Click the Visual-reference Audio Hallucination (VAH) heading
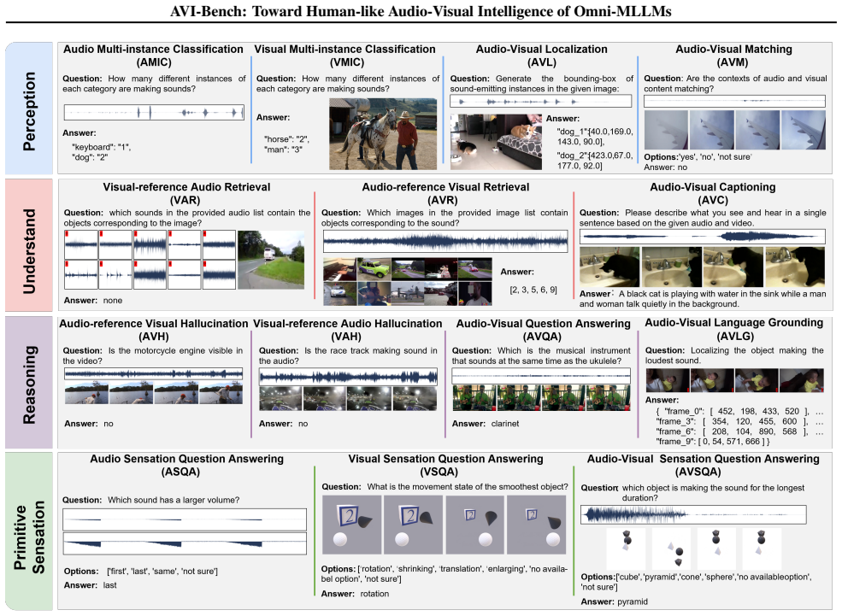The image size is (842, 616). pyautogui.click(x=347, y=330)
